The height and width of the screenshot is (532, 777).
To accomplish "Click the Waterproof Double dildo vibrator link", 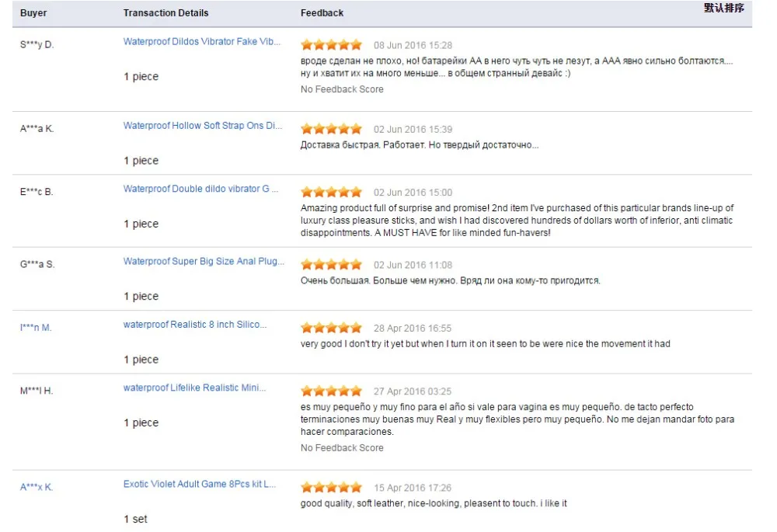I will pos(200,189).
